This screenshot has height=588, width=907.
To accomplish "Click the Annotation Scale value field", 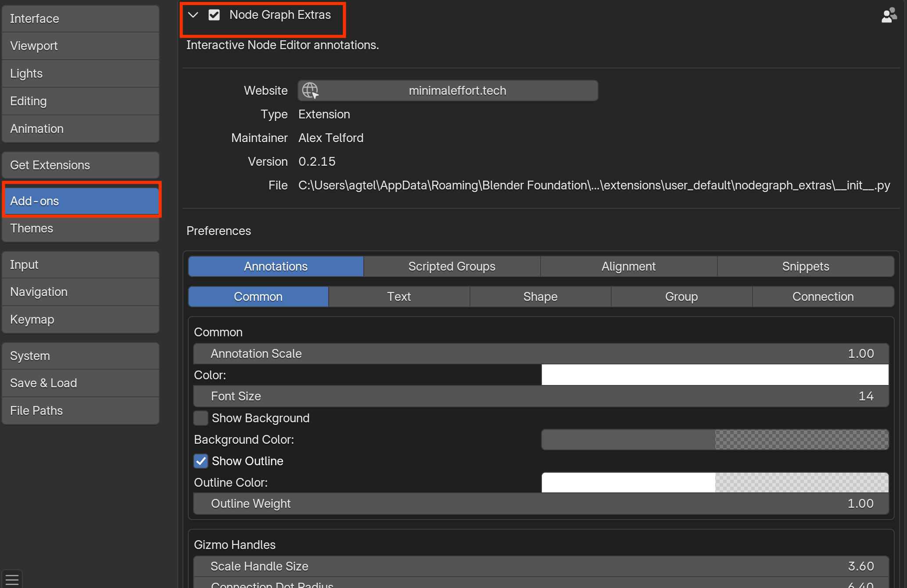I will coord(541,354).
